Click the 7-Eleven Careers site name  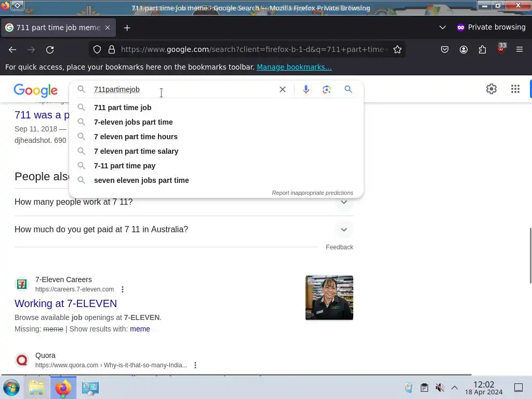pyautogui.click(x=63, y=280)
